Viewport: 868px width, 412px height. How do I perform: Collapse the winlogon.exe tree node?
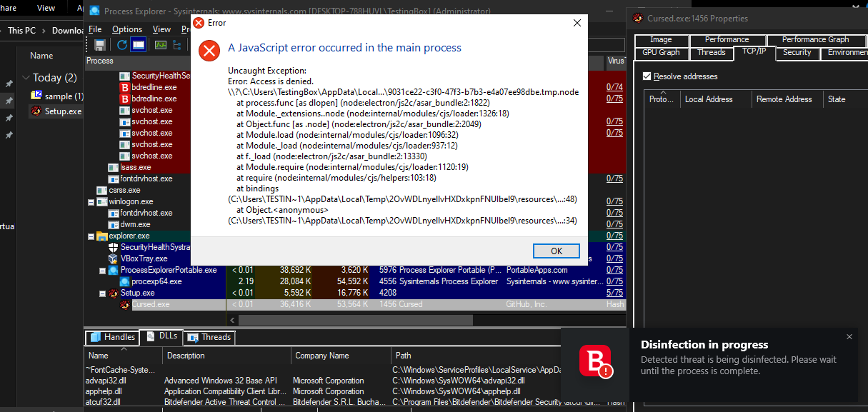pos(91,201)
